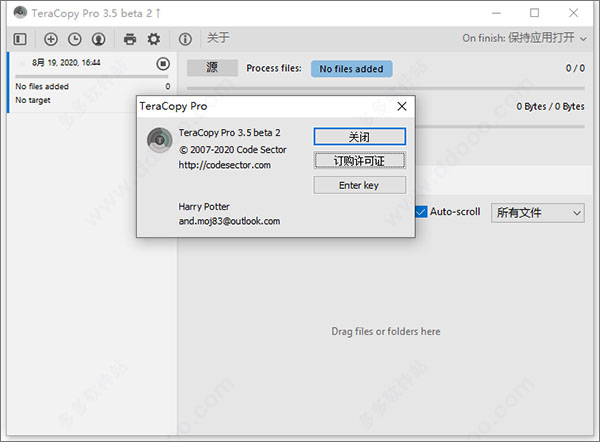
Task: Toggle the side panel icon in toolbar
Action: (20, 39)
